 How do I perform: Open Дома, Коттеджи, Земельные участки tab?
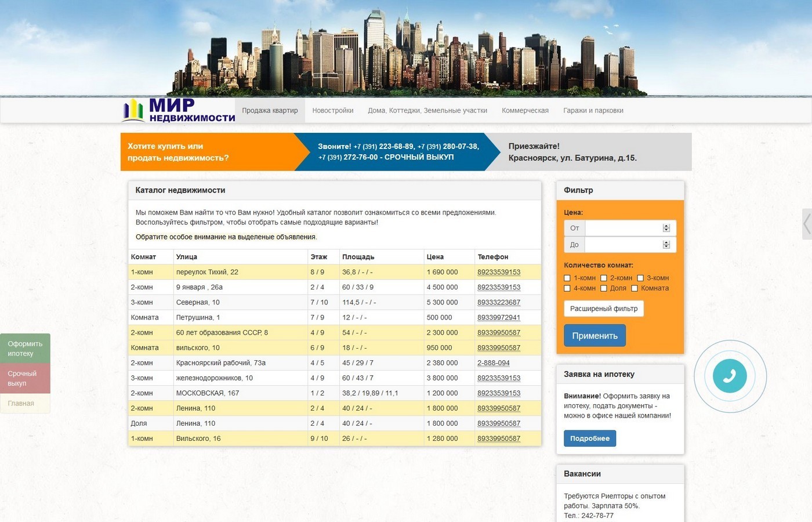point(427,110)
